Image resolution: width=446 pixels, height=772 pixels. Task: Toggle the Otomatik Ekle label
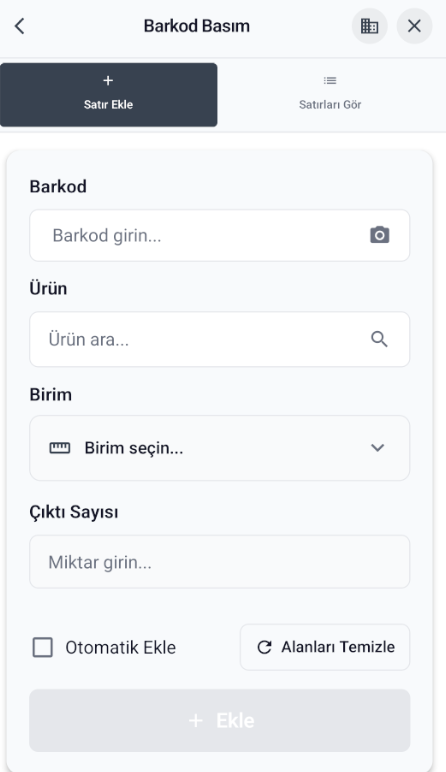pyautogui.click(x=121, y=647)
